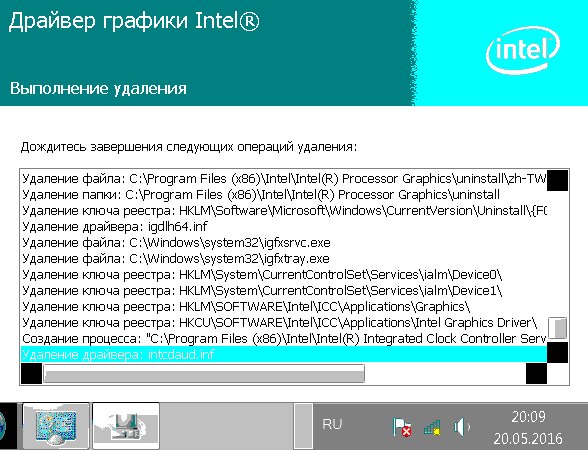Click the horizontal scrollbar thumb
This screenshot has height=450, width=588.
tap(204, 374)
